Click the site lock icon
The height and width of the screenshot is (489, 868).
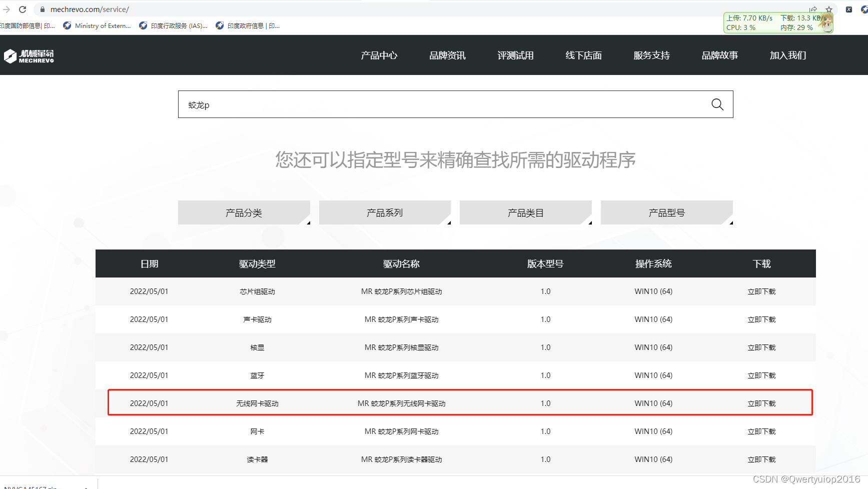[43, 9]
